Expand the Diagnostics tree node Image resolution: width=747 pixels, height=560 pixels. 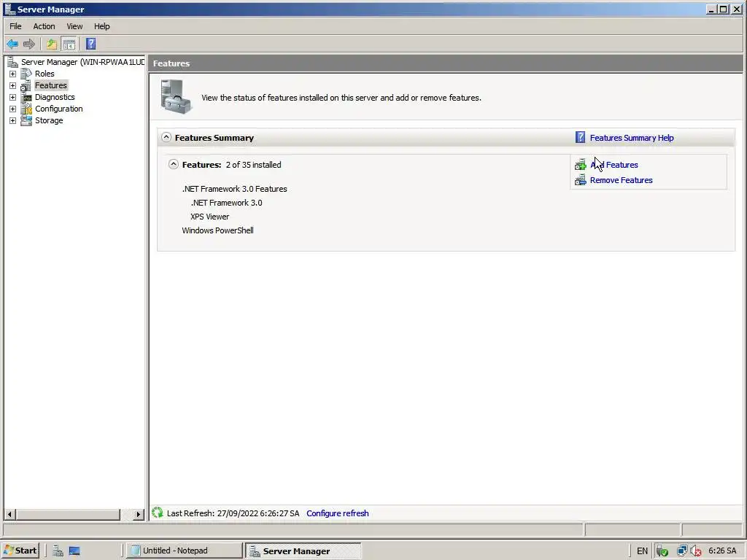13,97
